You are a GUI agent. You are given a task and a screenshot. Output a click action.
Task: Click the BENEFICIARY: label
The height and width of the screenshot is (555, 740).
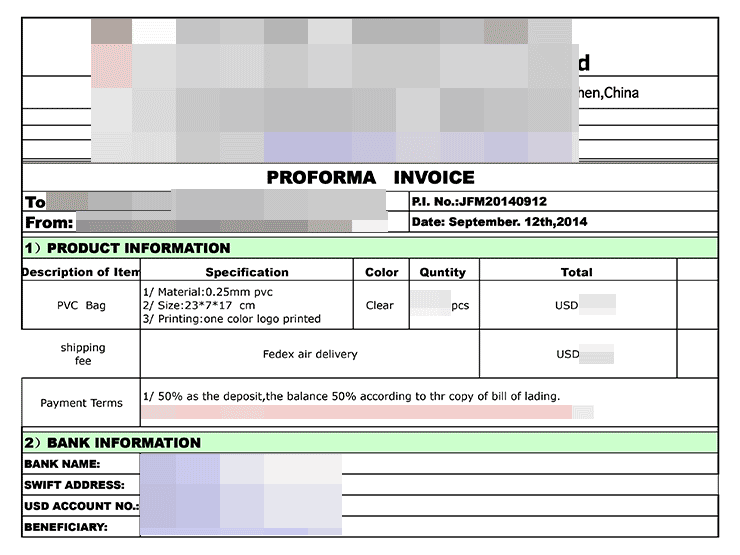tap(66, 527)
